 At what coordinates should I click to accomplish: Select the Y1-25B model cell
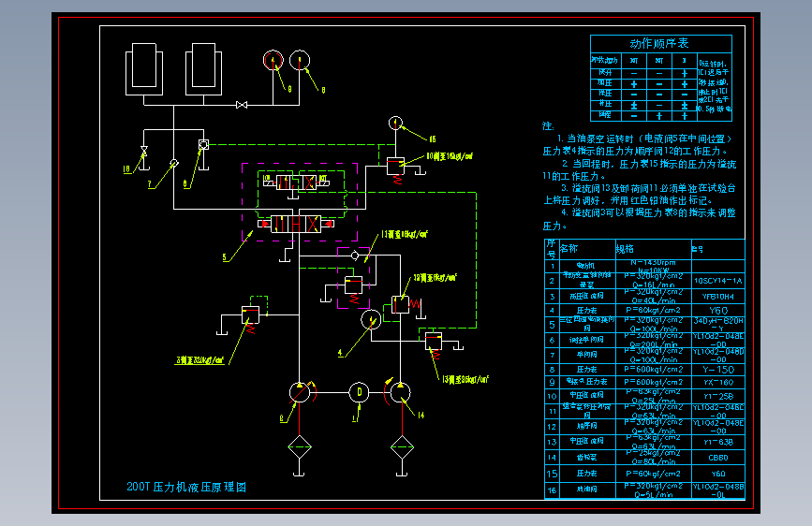click(x=717, y=397)
